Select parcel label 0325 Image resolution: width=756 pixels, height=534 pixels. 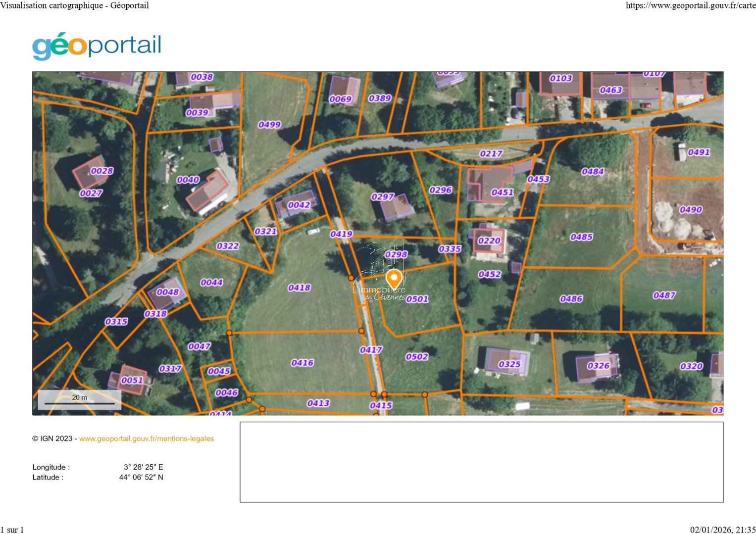pyautogui.click(x=509, y=365)
